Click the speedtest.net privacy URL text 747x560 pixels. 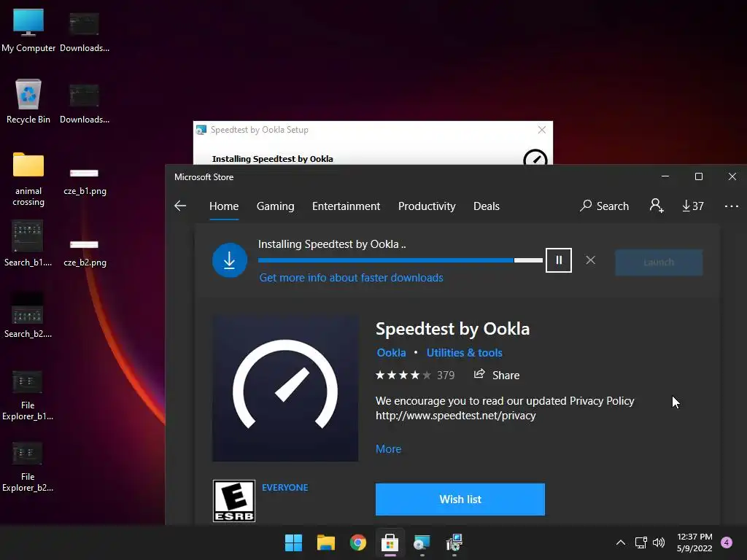pos(455,416)
